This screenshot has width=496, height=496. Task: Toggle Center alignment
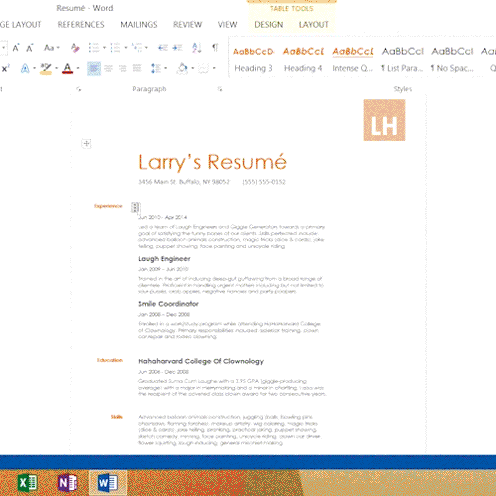tap(108, 68)
